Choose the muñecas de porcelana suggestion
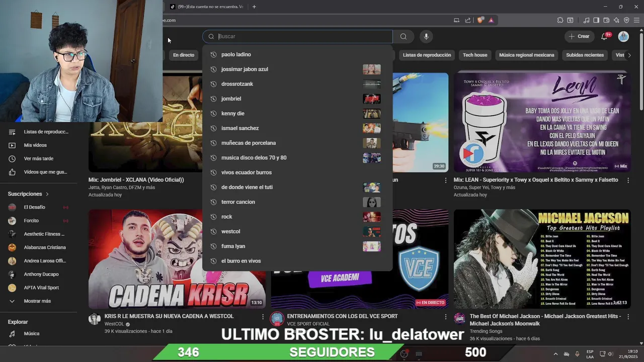This screenshot has height=362, width=644. [x=297, y=143]
